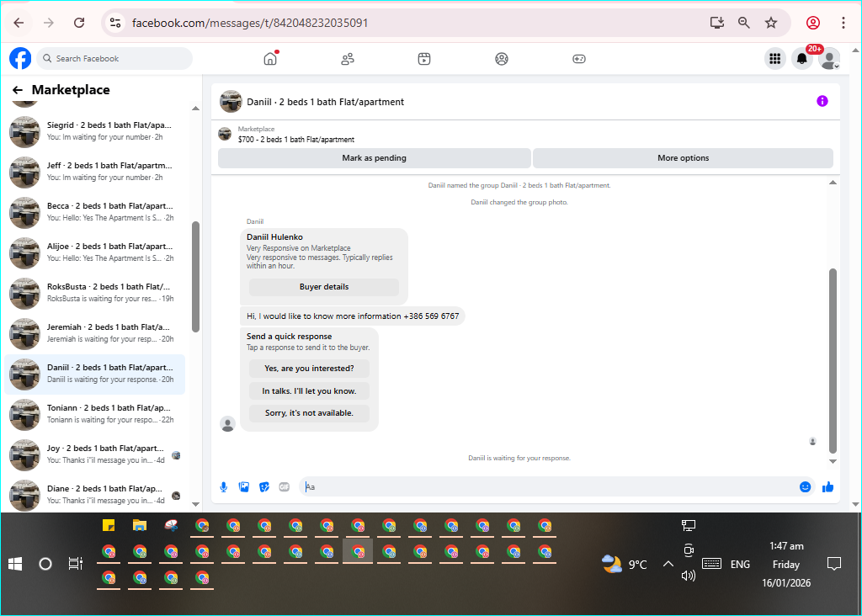Open the emoji picker icon
The height and width of the screenshot is (616, 862).
(805, 487)
